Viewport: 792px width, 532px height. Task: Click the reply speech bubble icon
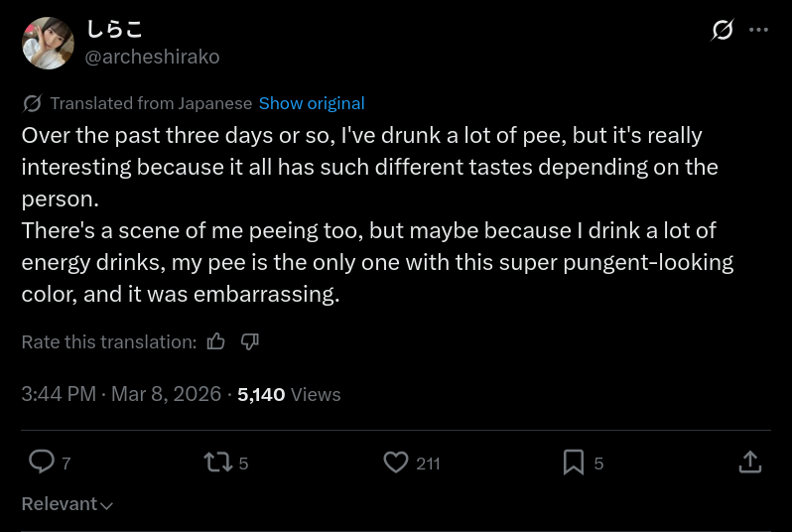[x=42, y=462]
